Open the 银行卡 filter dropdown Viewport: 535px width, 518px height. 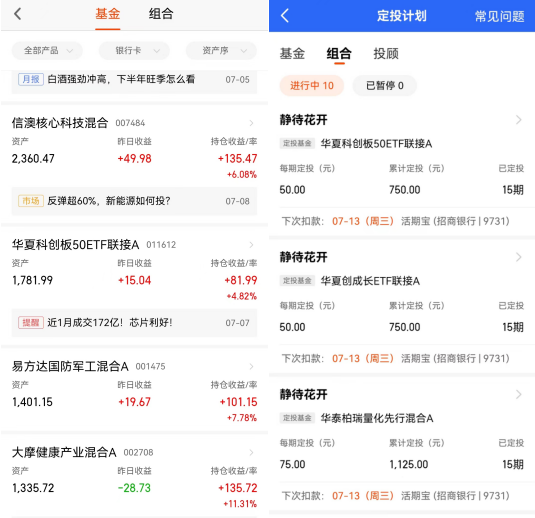134,51
